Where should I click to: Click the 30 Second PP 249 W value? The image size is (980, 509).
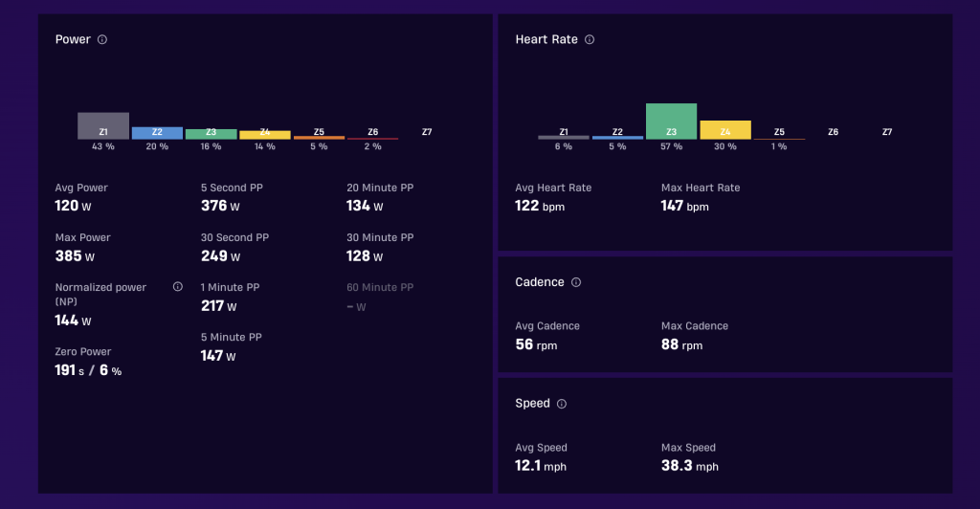[221, 255]
